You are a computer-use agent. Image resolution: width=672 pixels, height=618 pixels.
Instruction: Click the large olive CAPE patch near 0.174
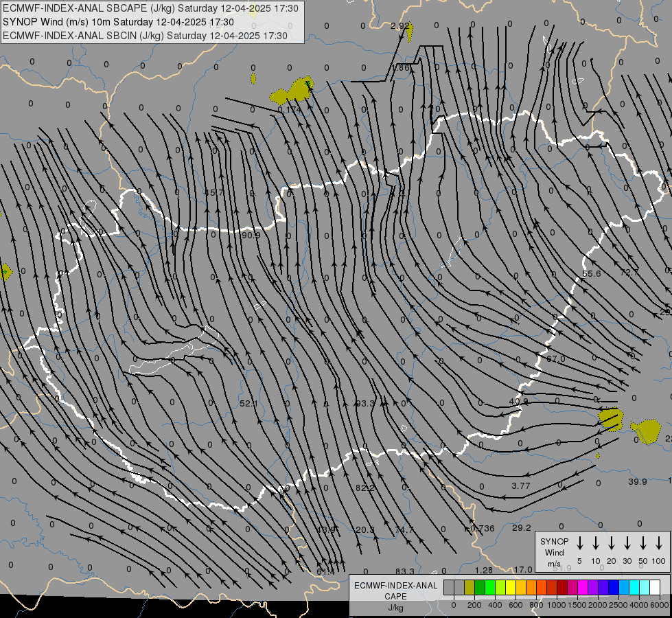[293, 91]
